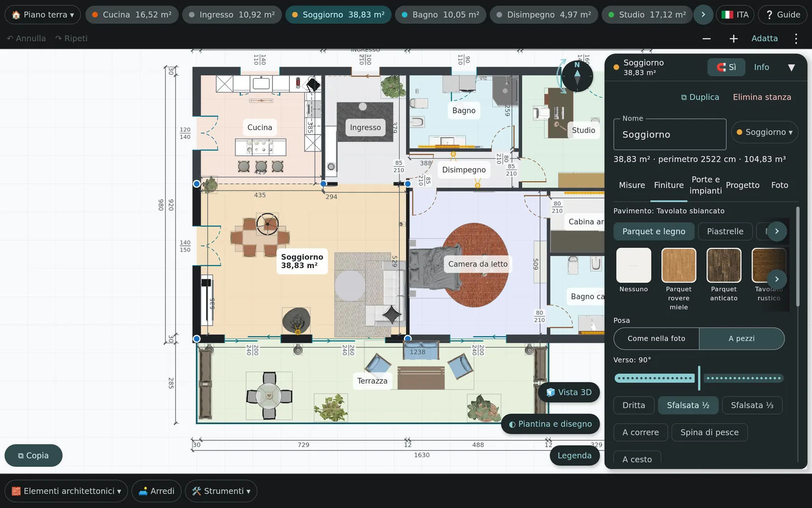Click the Nome field containing Soggiorno
Screen dimensions: 812x508
tap(669, 135)
